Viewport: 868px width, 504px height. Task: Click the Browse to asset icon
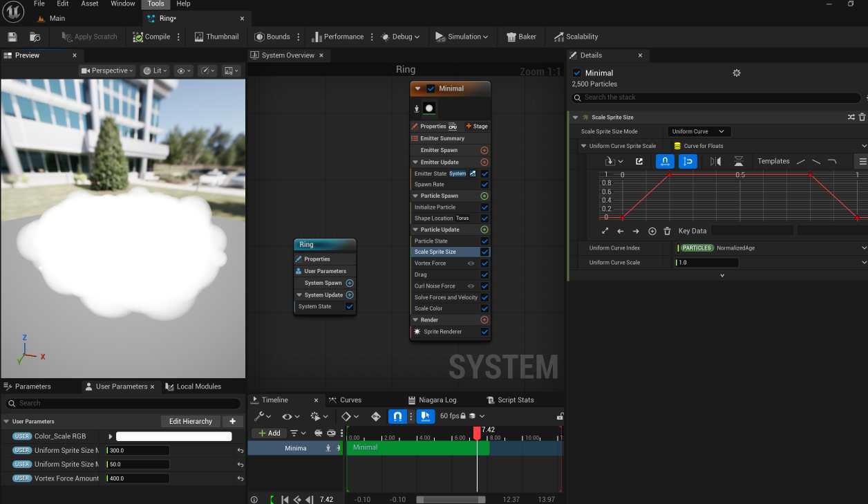(35, 37)
